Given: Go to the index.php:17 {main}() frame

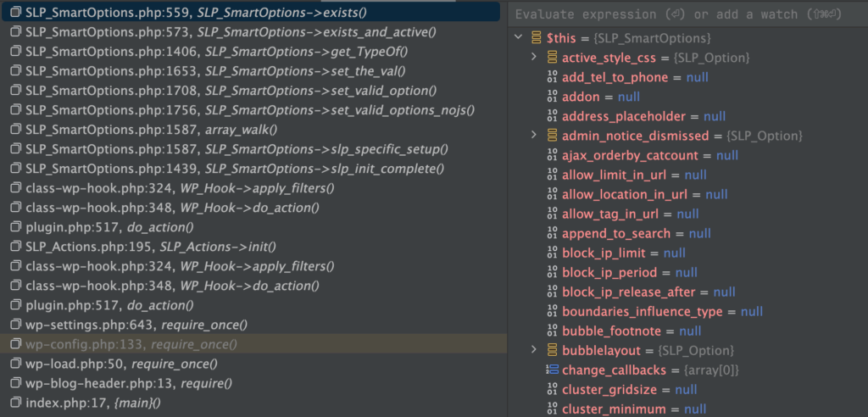Looking at the screenshot, I should [x=254, y=403].
